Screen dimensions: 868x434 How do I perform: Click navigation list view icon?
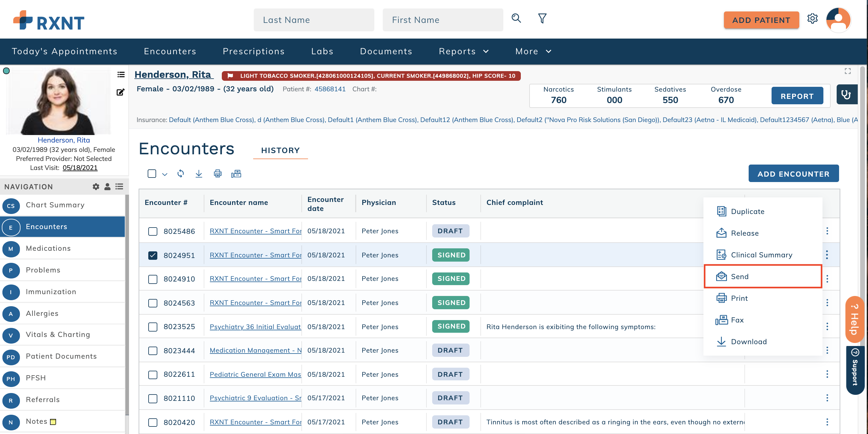(x=119, y=187)
